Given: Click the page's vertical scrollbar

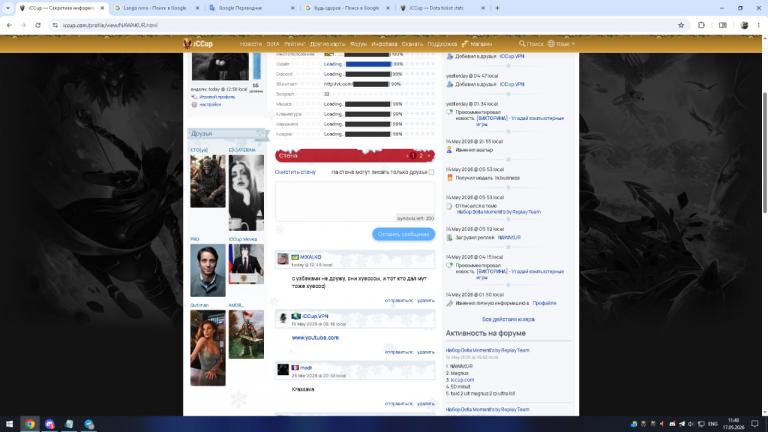Looking at the screenshot, I should point(765,152).
